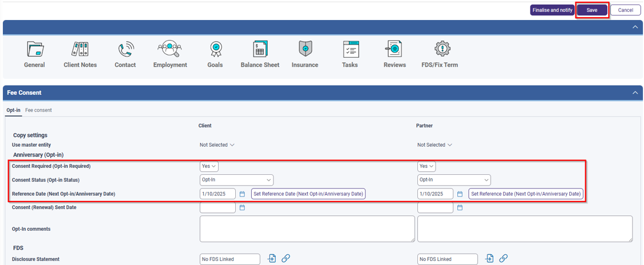Viewport: 644px width, 265px height.
Task: Open the Client Notes icon
Action: click(80, 49)
